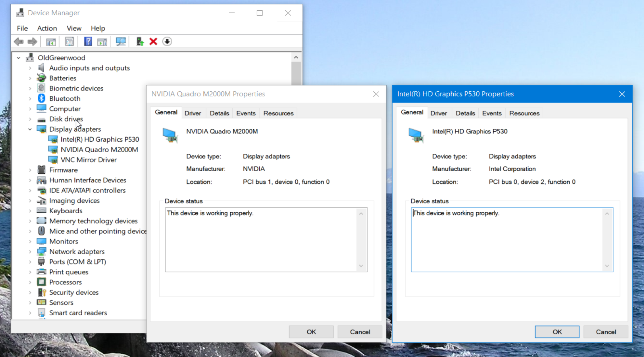This screenshot has width=644, height=357.
Task: Click OK in NVIDIA Quadro M2000M Properties
Action: click(311, 332)
